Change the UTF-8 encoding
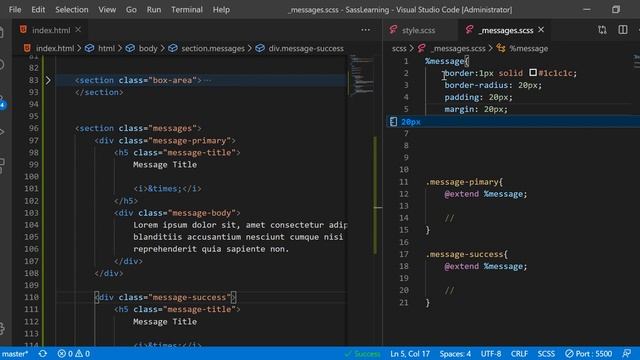640x360 pixels. click(491, 353)
